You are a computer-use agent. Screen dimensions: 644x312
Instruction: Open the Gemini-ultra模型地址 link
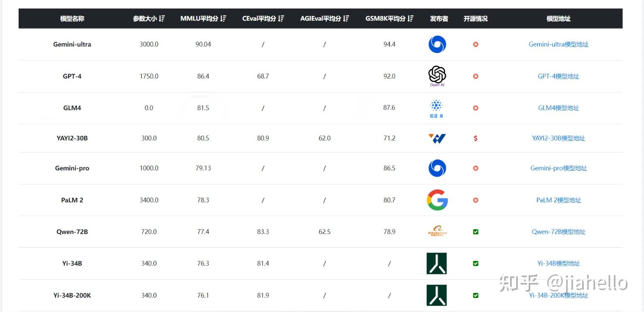click(558, 45)
